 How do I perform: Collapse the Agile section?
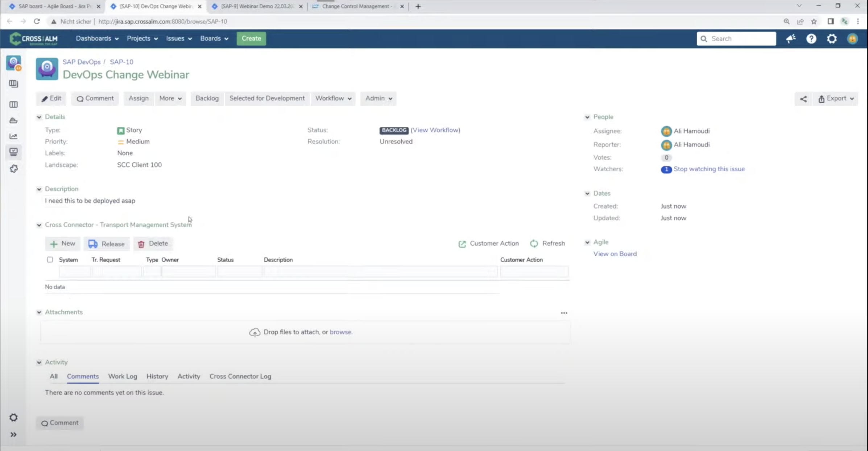587,242
